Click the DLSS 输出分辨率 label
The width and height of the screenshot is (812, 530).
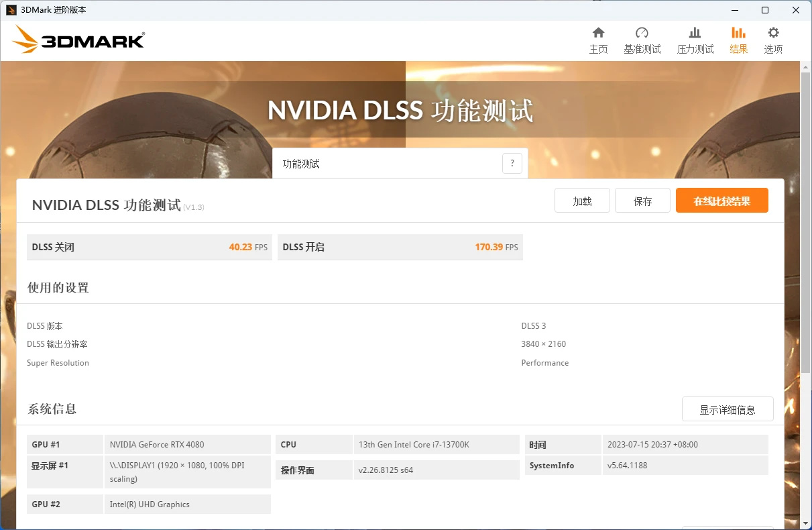[x=57, y=344]
